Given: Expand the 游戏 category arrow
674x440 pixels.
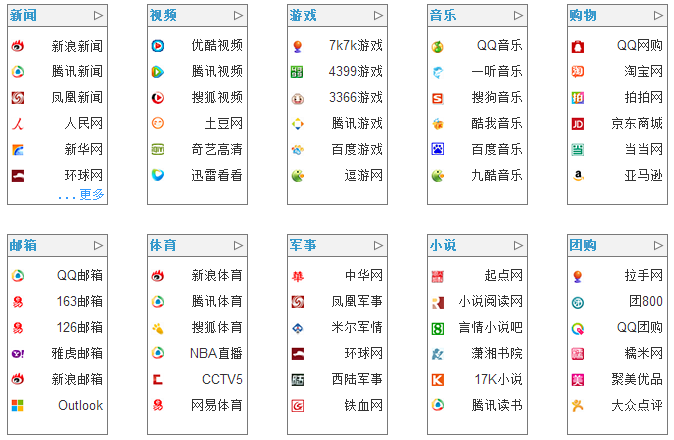Looking at the screenshot, I should tap(378, 16).
